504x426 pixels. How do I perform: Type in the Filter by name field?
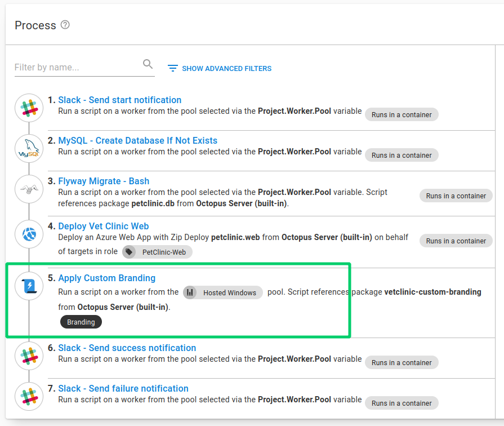click(x=77, y=67)
